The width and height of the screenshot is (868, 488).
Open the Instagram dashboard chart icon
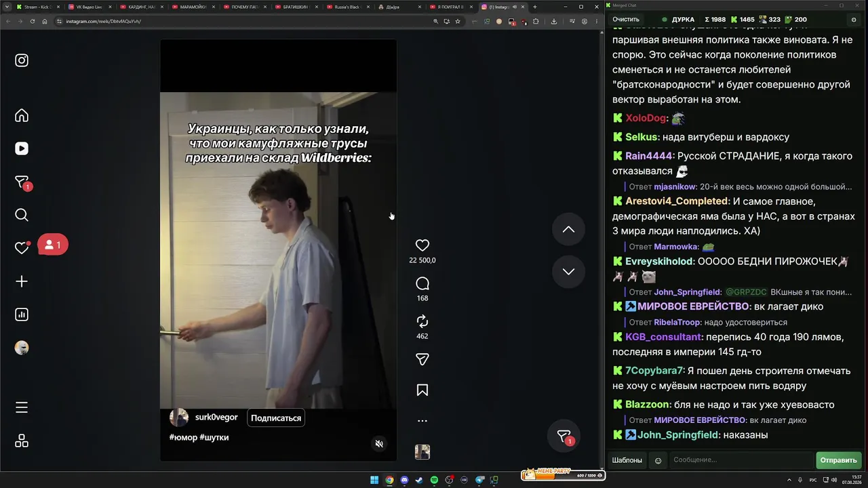[x=22, y=314]
